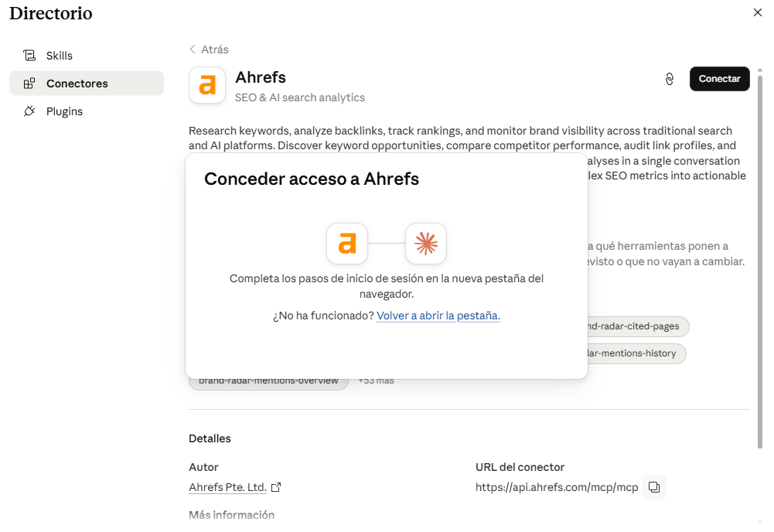Go back with the Atrás chevron
Screen dimensions: 774x532
click(193, 49)
